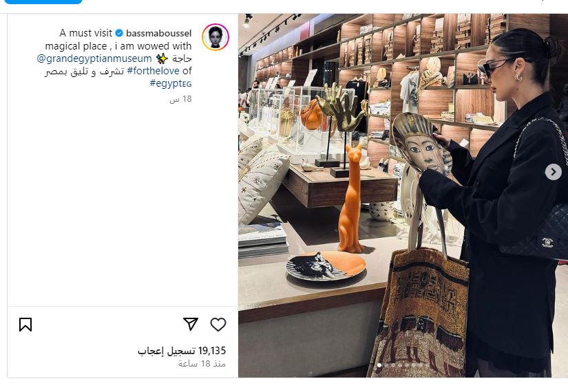
Task: Open the #forthelove hashtag
Action: coord(154,71)
